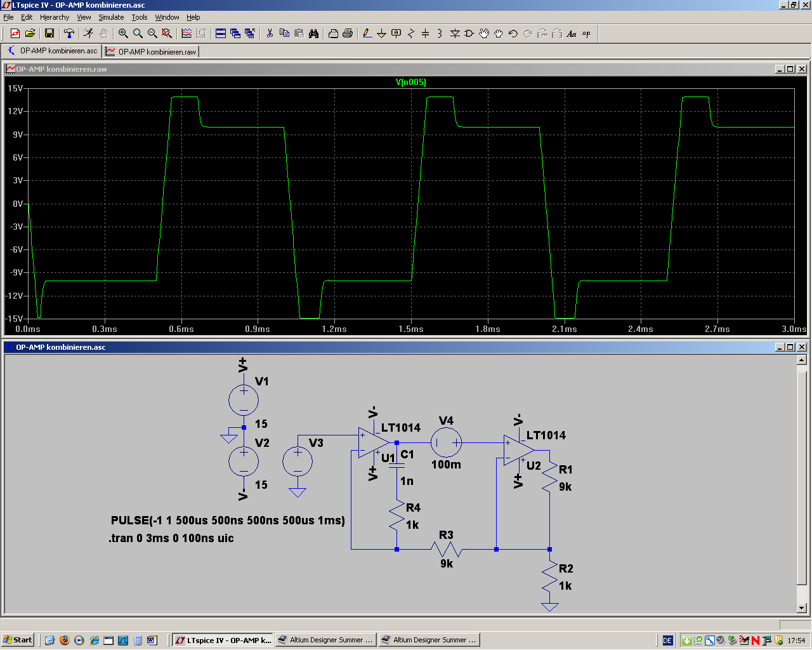The width and height of the screenshot is (812, 650).
Task: Open the Edit menu
Action: coord(27,17)
